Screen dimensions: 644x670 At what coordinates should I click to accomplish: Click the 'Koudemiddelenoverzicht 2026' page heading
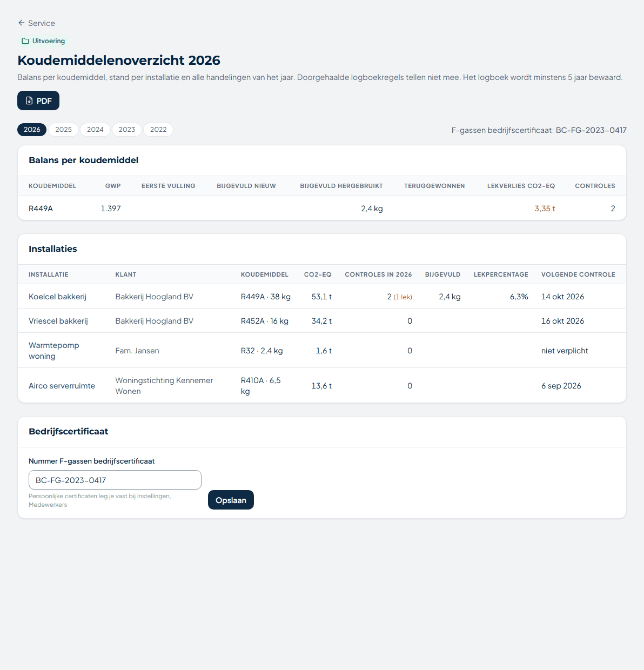(x=119, y=61)
